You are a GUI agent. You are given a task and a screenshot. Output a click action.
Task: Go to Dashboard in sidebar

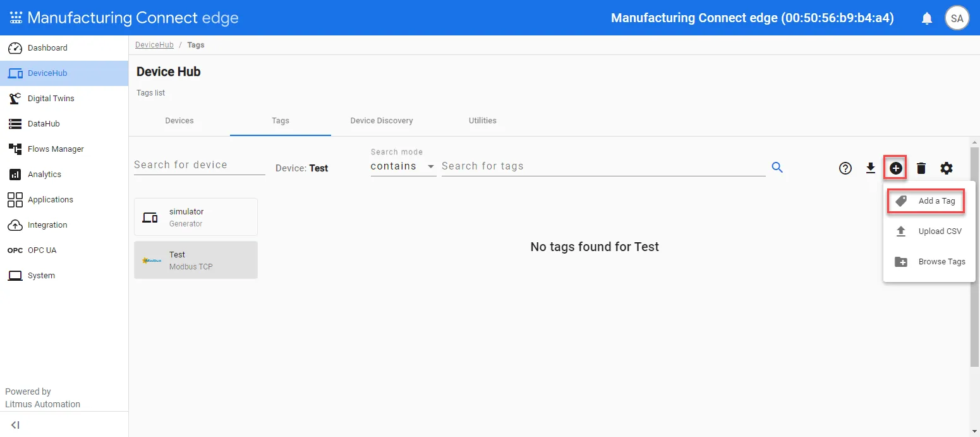64,48
